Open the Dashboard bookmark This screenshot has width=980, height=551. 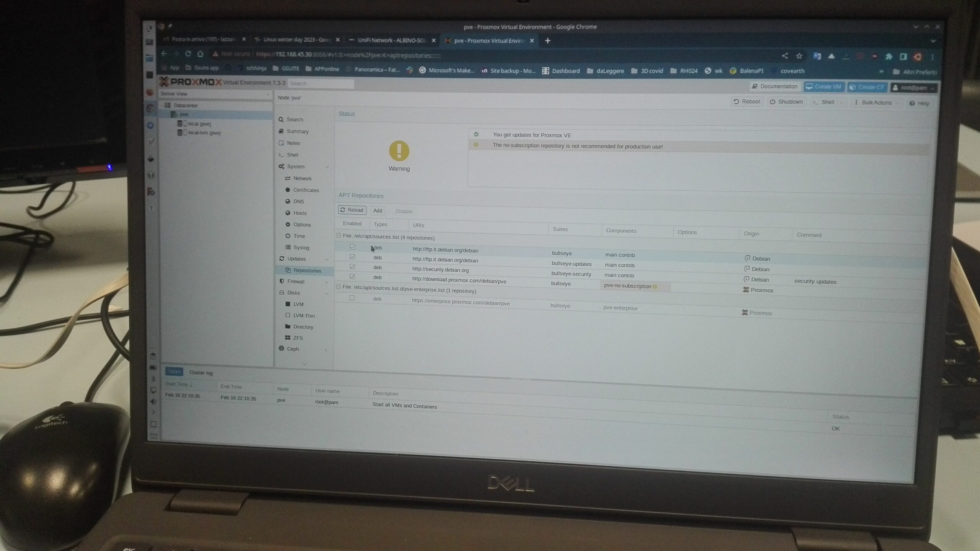click(x=561, y=71)
